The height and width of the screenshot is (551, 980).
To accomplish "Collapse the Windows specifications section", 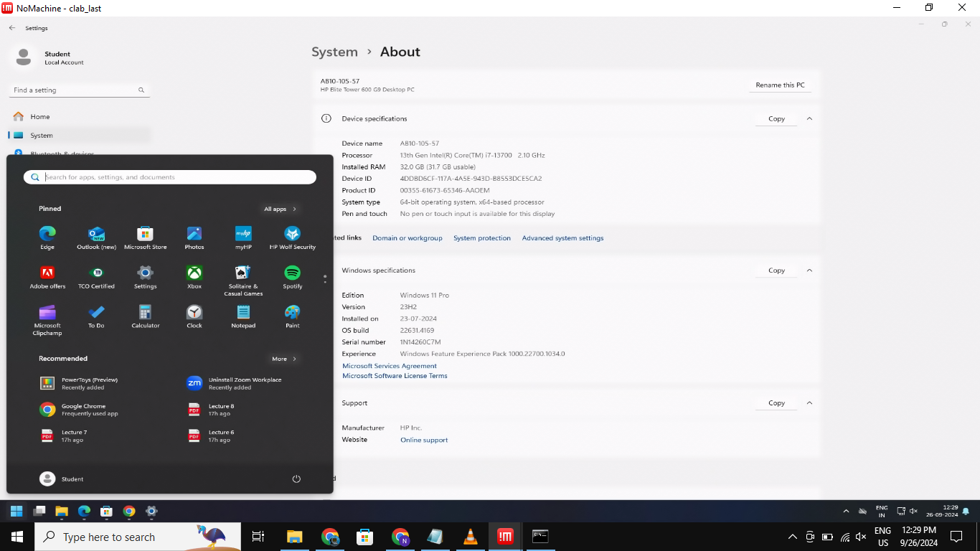I will click(x=809, y=270).
